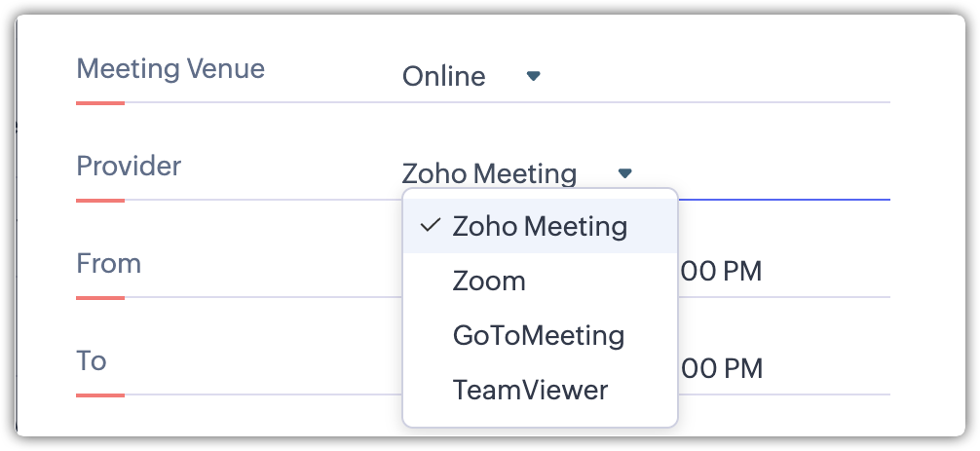Click red required marker under Provider
The image size is (980, 451).
100,200
